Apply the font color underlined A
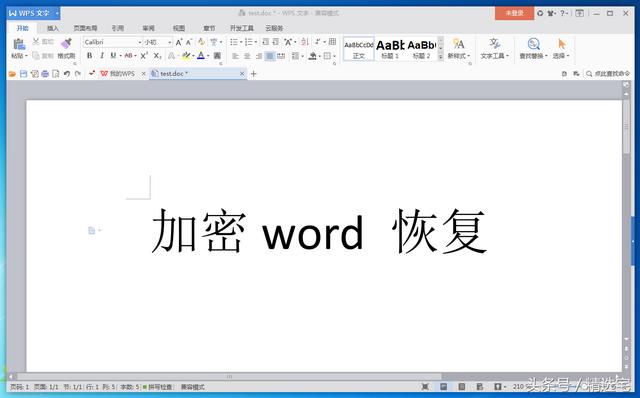Image resolution: width=640 pixels, height=398 pixels. [201, 56]
